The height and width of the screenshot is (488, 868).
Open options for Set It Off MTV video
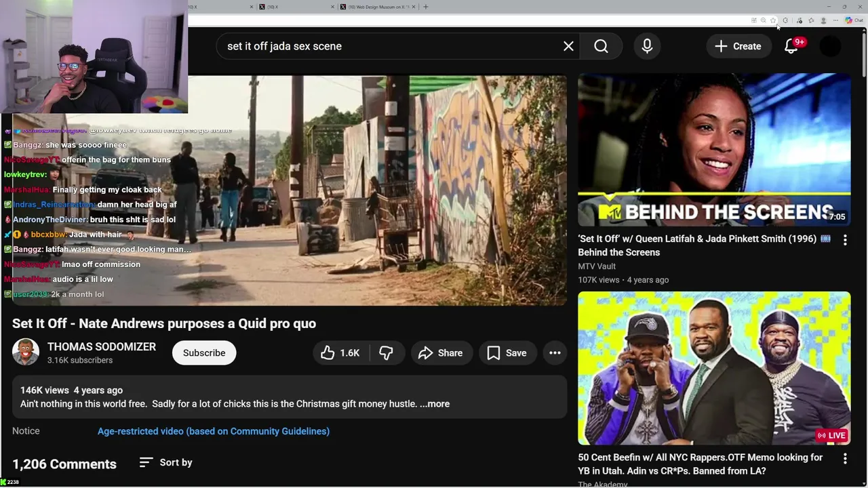click(x=845, y=240)
